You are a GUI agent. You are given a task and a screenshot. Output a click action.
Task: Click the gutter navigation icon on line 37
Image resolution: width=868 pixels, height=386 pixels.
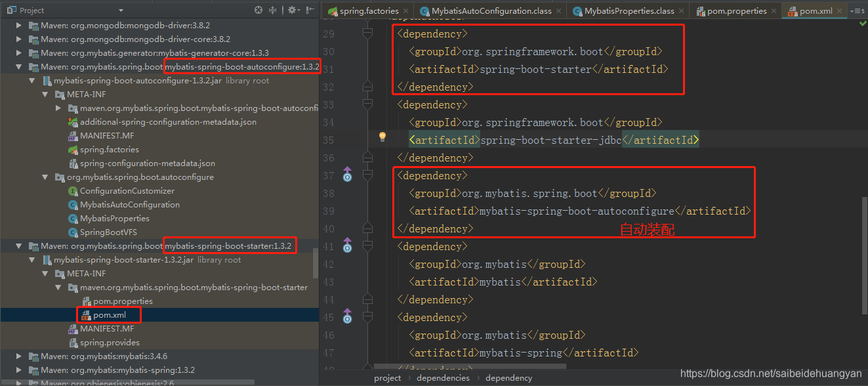(x=348, y=174)
